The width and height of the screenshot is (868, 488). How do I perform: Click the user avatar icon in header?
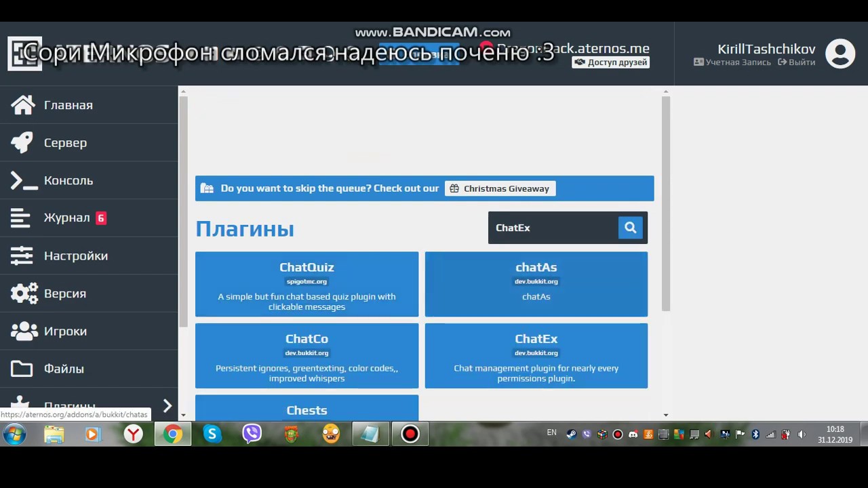(840, 54)
